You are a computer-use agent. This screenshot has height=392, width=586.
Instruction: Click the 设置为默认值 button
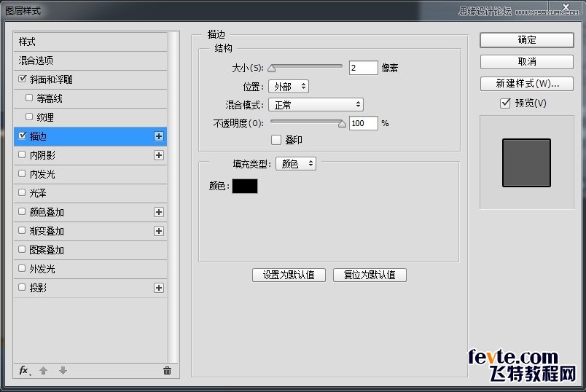click(x=289, y=275)
